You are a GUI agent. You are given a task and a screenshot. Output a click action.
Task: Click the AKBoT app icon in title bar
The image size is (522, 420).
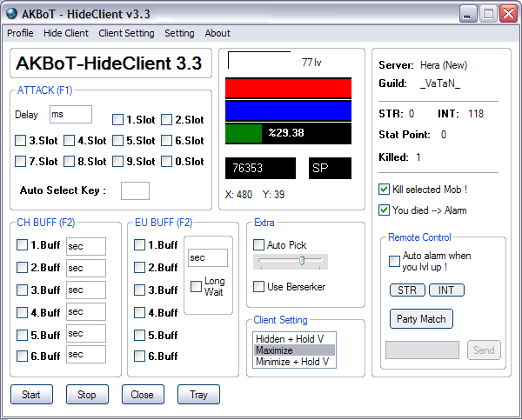(11, 14)
